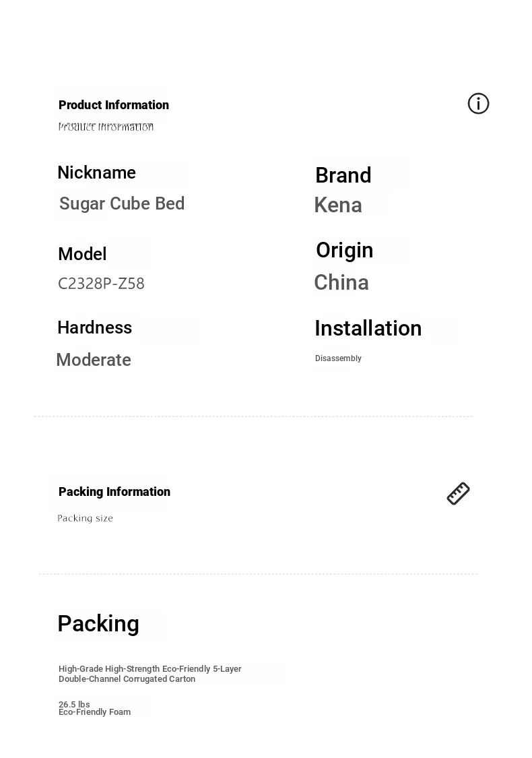Select the Kena brand value
The image size is (532, 758).
[338, 205]
